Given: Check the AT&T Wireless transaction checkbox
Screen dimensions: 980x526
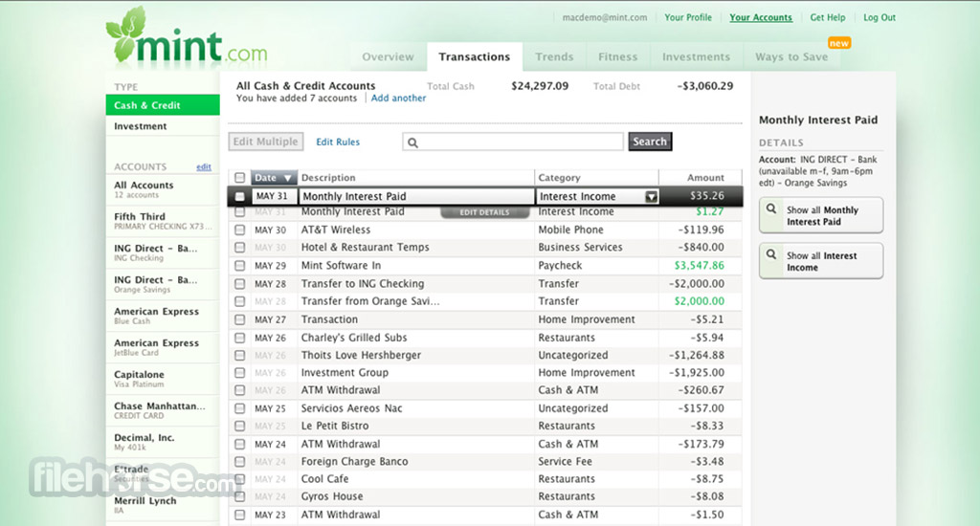Looking at the screenshot, I should click(239, 230).
